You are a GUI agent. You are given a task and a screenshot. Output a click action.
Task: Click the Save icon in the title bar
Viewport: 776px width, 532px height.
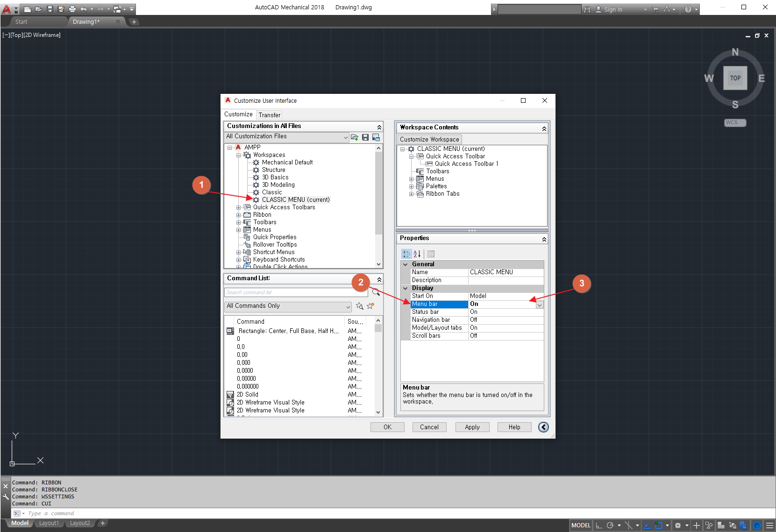pyautogui.click(x=50, y=9)
